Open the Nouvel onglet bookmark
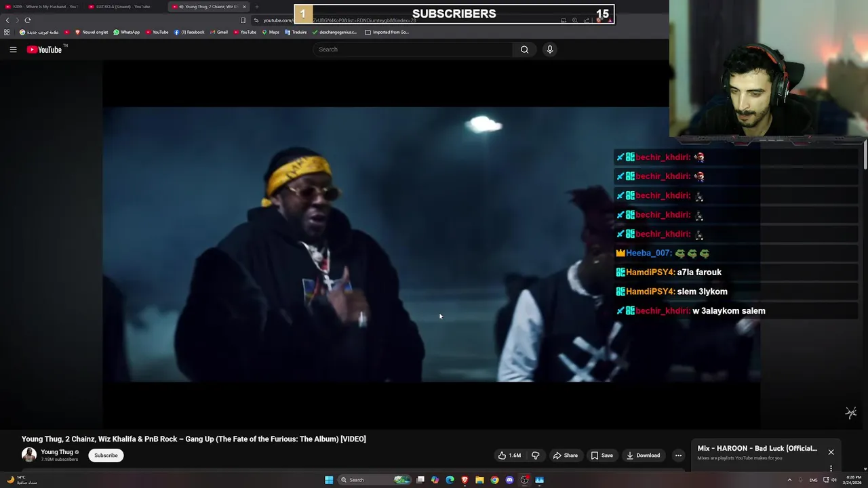The width and height of the screenshot is (868, 488). [x=91, y=32]
